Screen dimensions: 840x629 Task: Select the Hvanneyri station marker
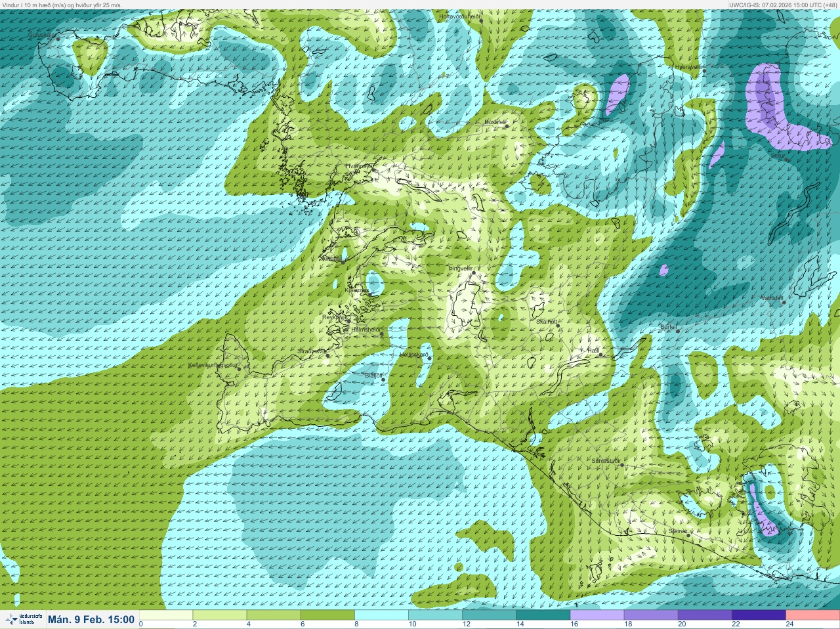click(x=374, y=170)
